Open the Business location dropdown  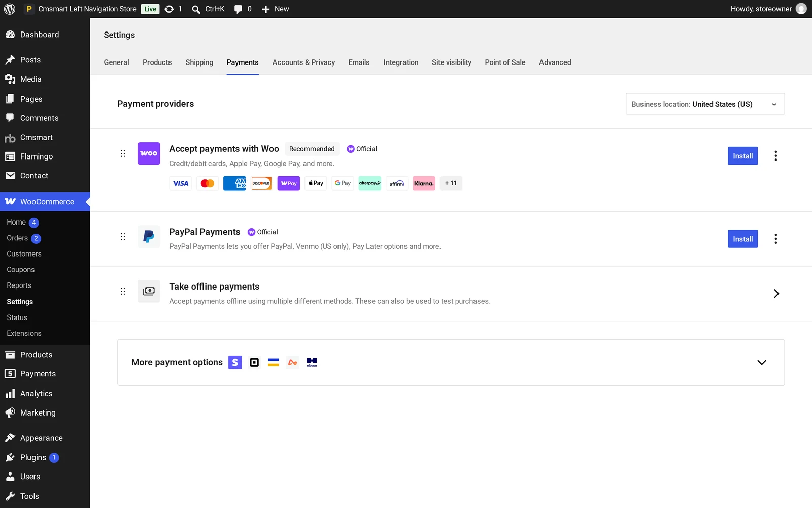tap(705, 104)
